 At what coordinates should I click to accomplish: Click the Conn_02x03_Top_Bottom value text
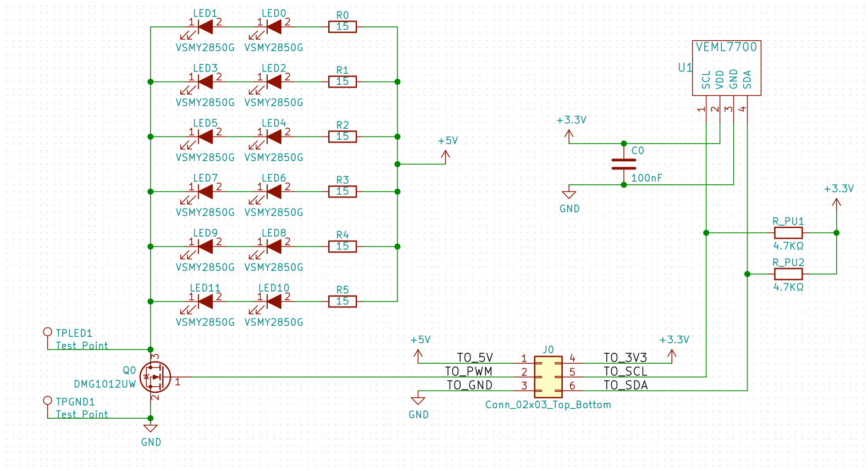tap(548, 404)
